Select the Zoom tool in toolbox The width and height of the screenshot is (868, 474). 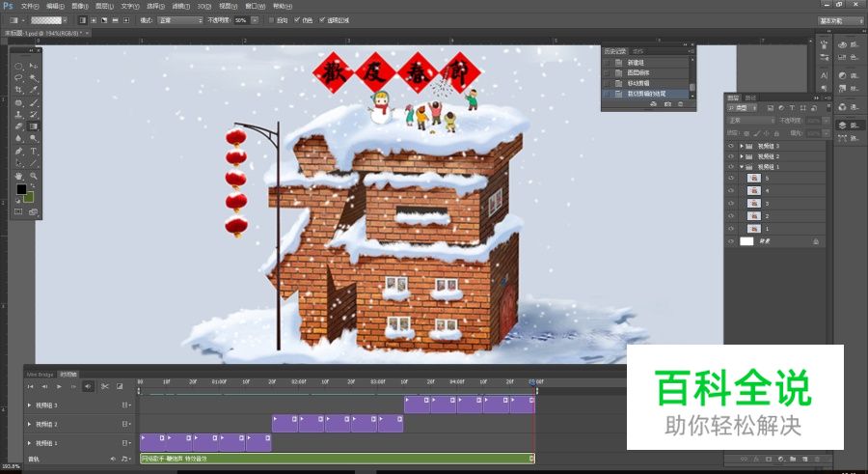[x=34, y=176]
